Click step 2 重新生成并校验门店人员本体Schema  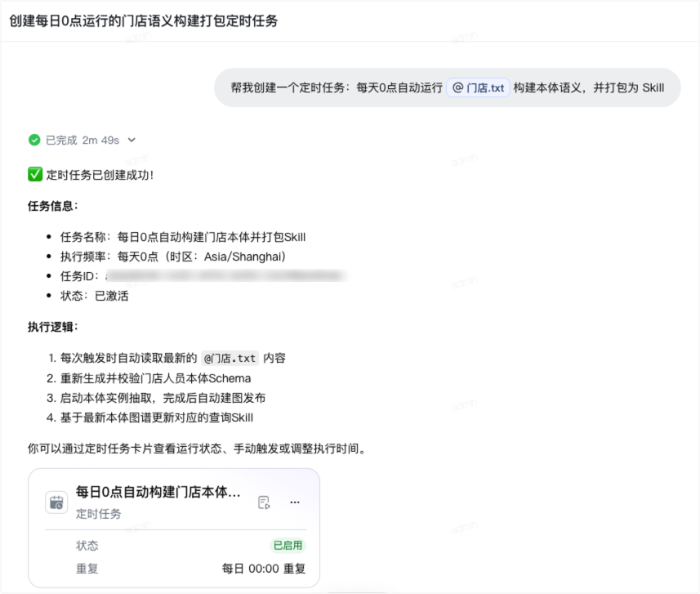[155, 379]
